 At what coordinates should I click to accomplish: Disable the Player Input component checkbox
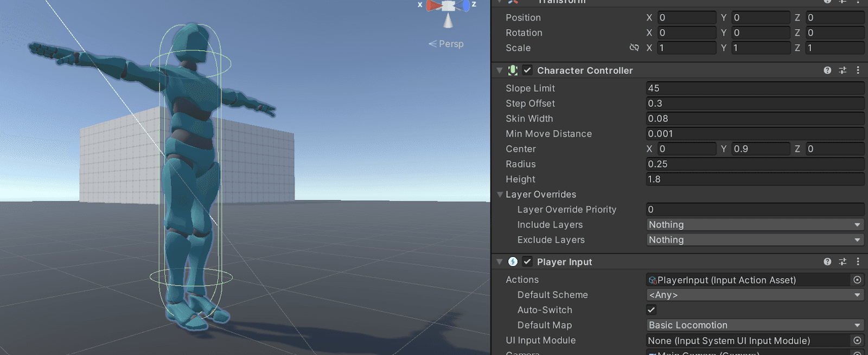[x=527, y=262]
